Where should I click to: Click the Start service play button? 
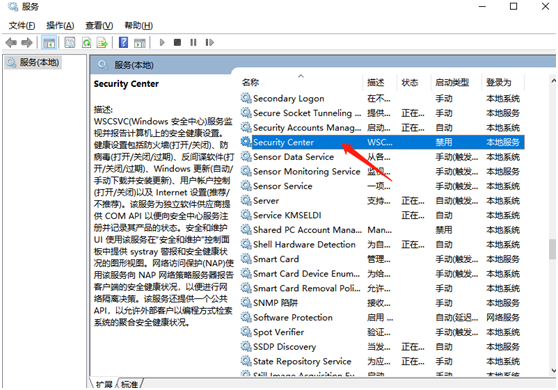tap(162, 43)
